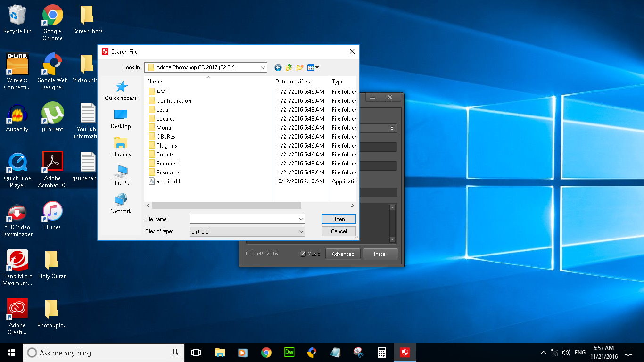644x362 pixels.
Task: Click the Task View button on the taskbar
Action: click(x=196, y=352)
